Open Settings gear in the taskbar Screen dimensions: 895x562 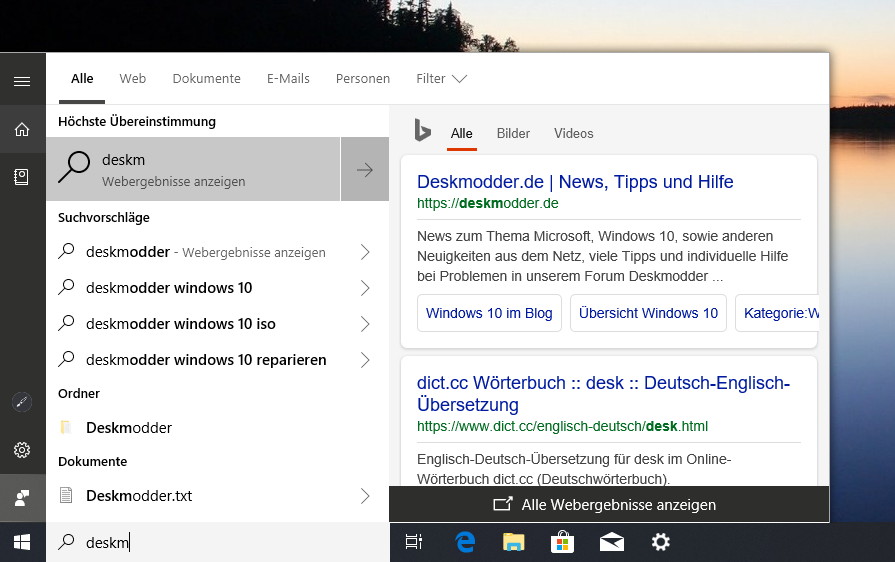(660, 541)
